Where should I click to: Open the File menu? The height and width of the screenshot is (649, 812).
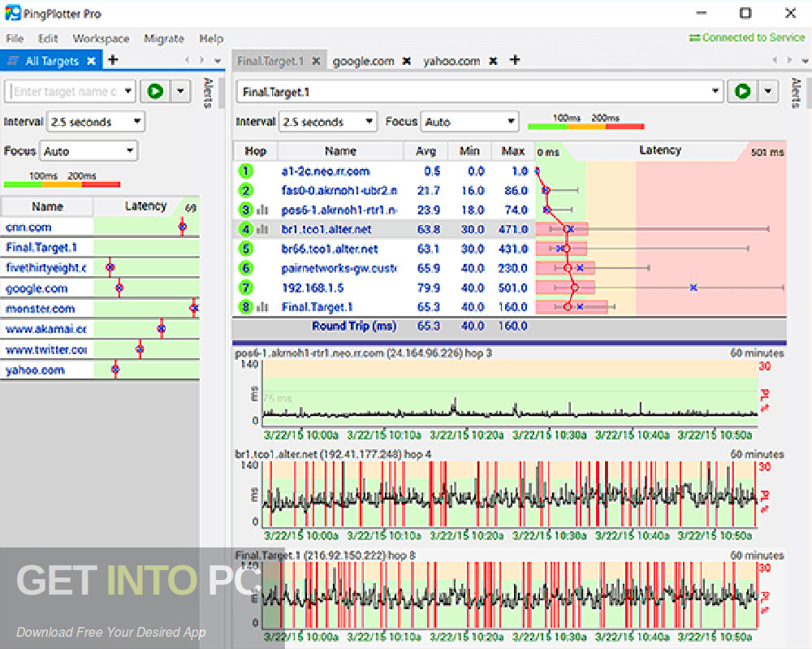[x=15, y=38]
